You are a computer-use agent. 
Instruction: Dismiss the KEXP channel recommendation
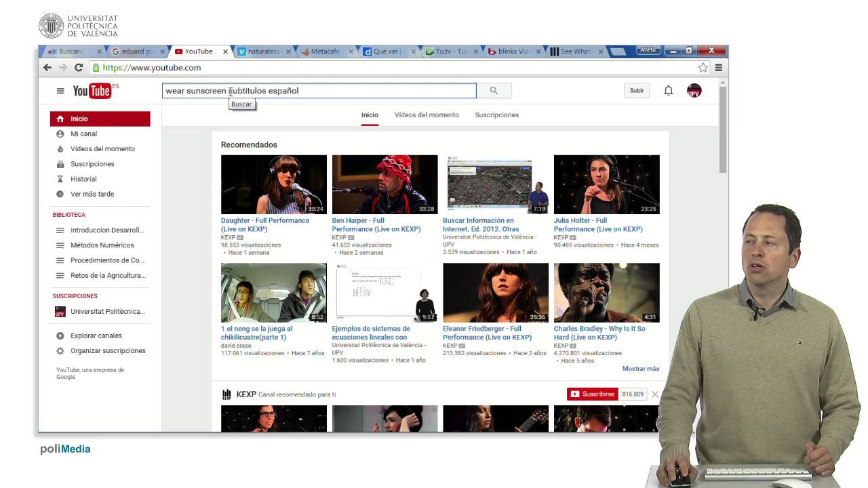click(655, 394)
